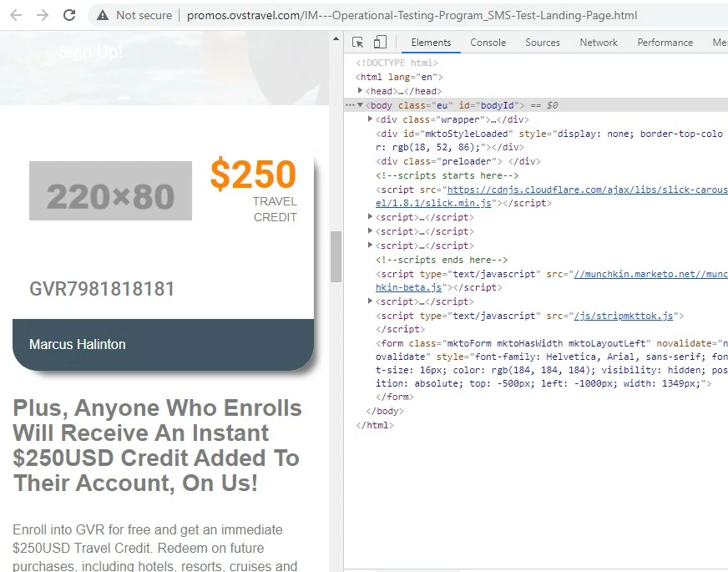The width and height of the screenshot is (728, 572).
Task: Open the /js/stripmkttok.js script link
Action: [x=623, y=316]
